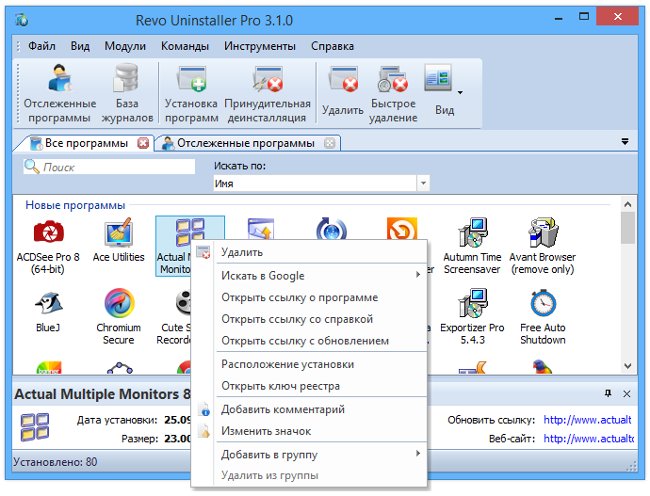The image size is (650, 496).
Task: Choose Открыть ссылку о программе
Action: click(309, 298)
